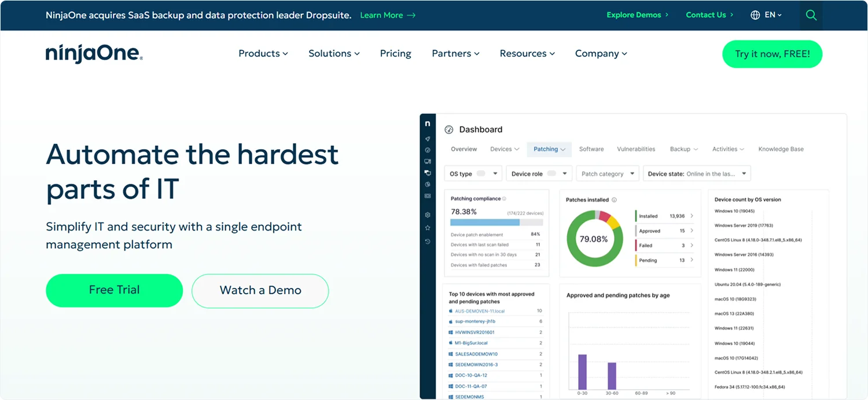Open the Contact Us link
The height and width of the screenshot is (400, 868).
(x=709, y=15)
